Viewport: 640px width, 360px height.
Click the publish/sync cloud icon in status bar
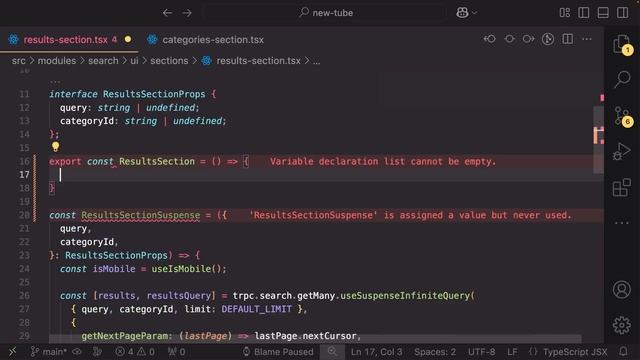pyautogui.click(x=77, y=351)
